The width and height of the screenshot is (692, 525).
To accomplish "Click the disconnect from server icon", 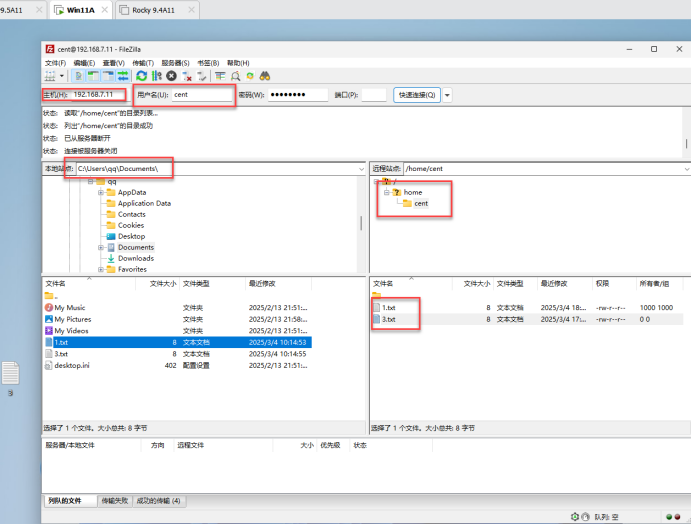I will 186,76.
